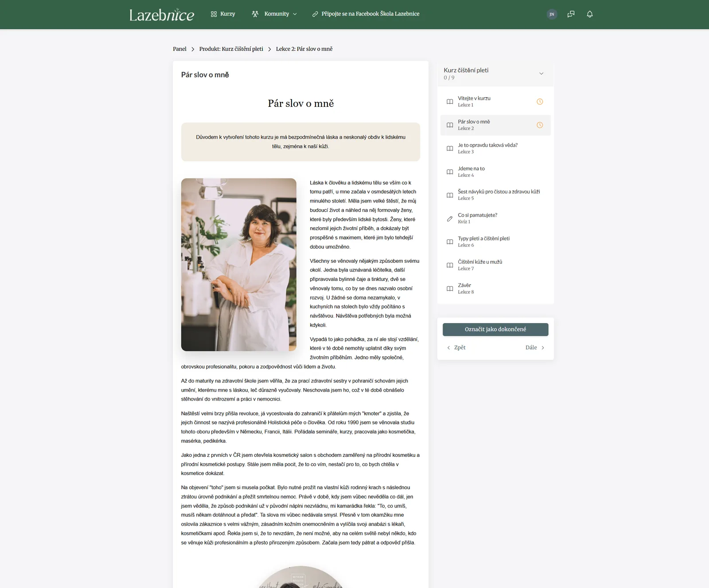The width and height of the screenshot is (709, 588).
Task: Click the breadcrumb chevron after Panel
Action: [193, 49]
